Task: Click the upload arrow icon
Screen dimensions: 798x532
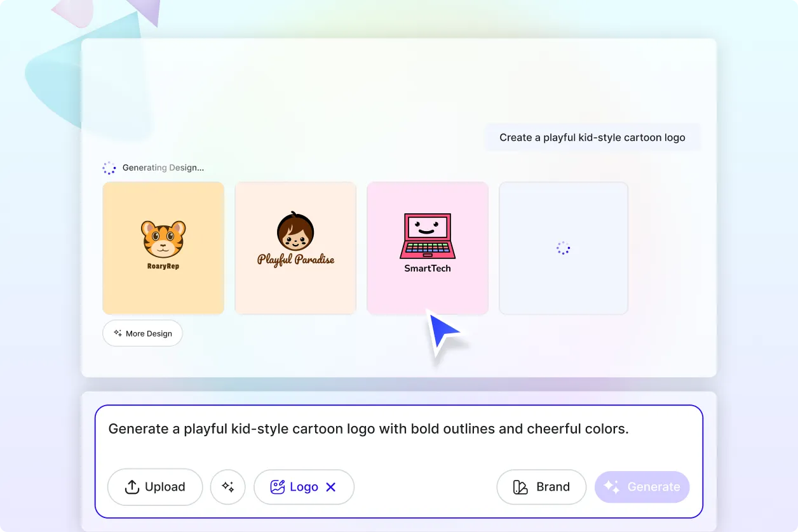Action: coord(132,487)
